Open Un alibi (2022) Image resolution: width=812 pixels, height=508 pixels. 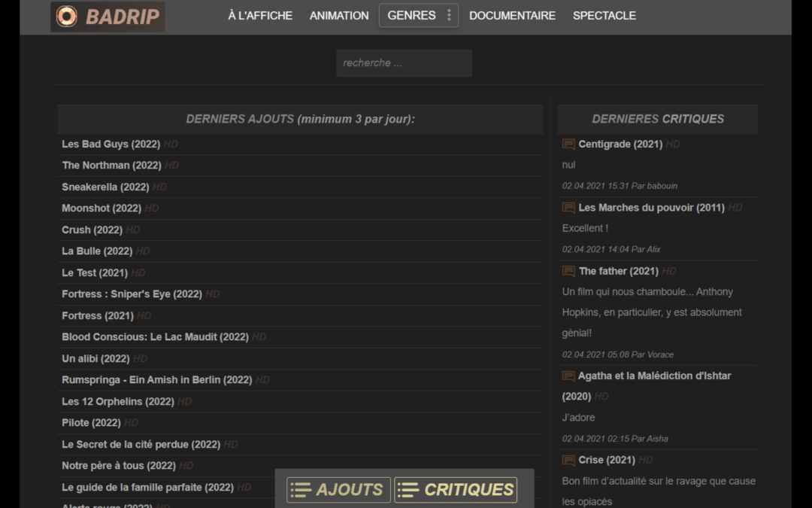point(95,359)
